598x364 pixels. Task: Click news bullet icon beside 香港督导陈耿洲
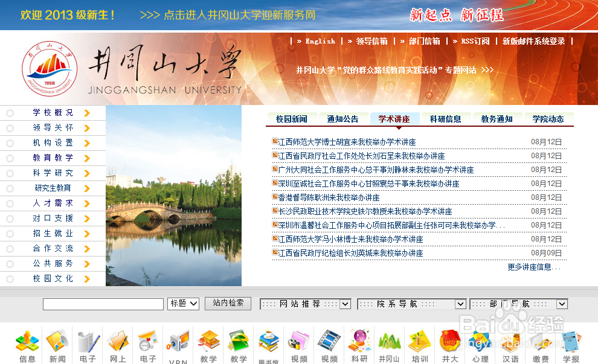pos(275,197)
